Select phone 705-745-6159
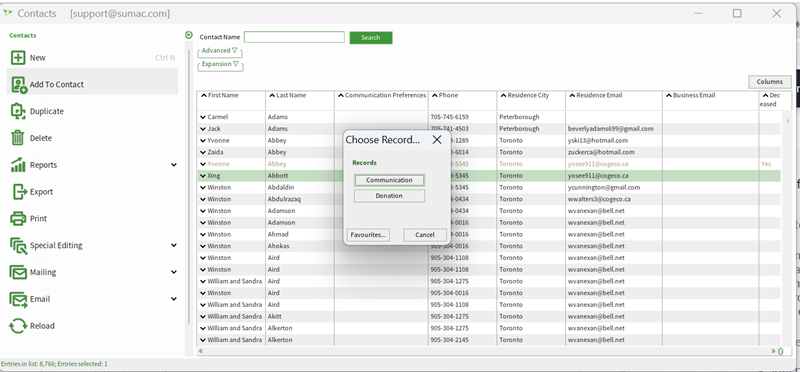The image size is (800, 372). [449, 117]
